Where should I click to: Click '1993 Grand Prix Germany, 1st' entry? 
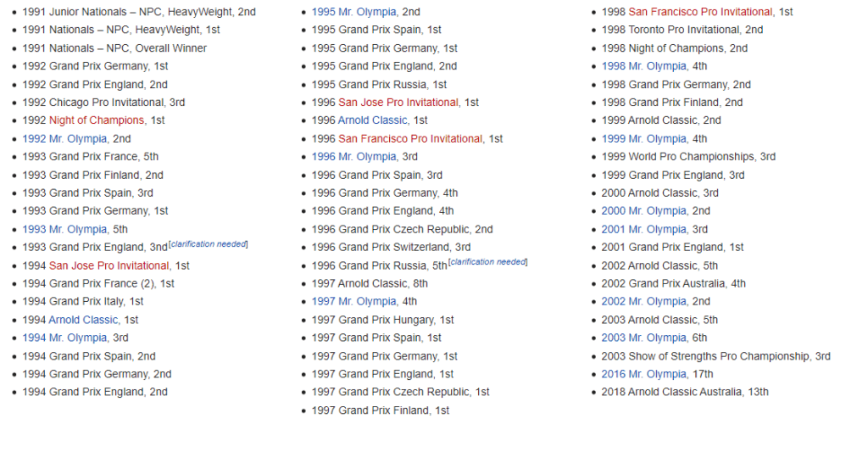(x=95, y=210)
